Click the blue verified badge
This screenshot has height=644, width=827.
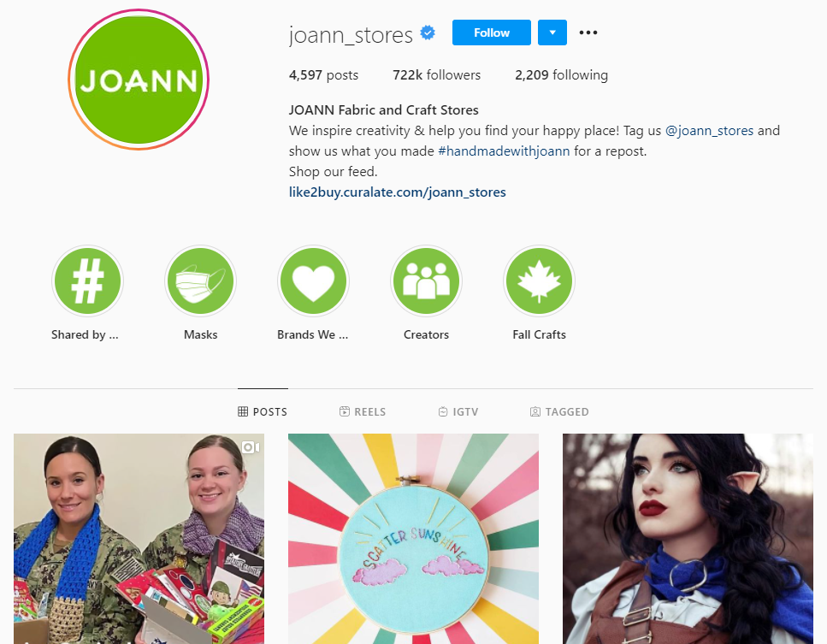428,33
